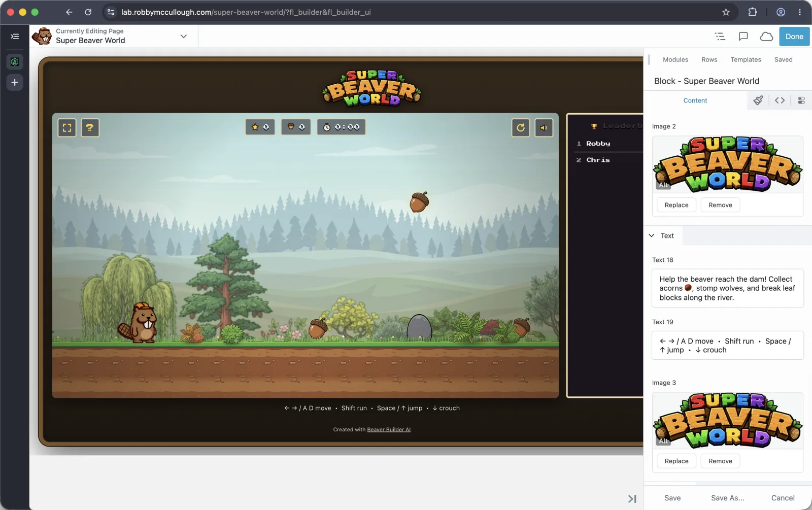Viewport: 812px width, 510px height.
Task: Click the Done button
Action: point(794,37)
